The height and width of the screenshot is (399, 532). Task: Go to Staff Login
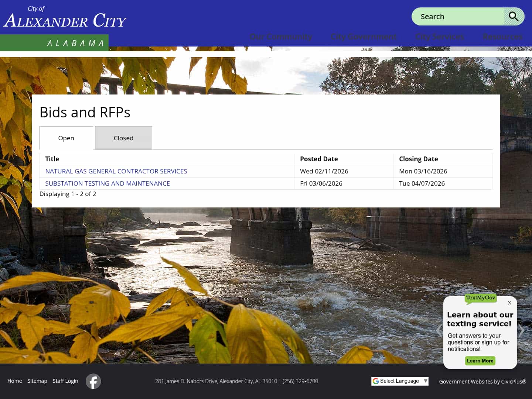tap(65, 381)
